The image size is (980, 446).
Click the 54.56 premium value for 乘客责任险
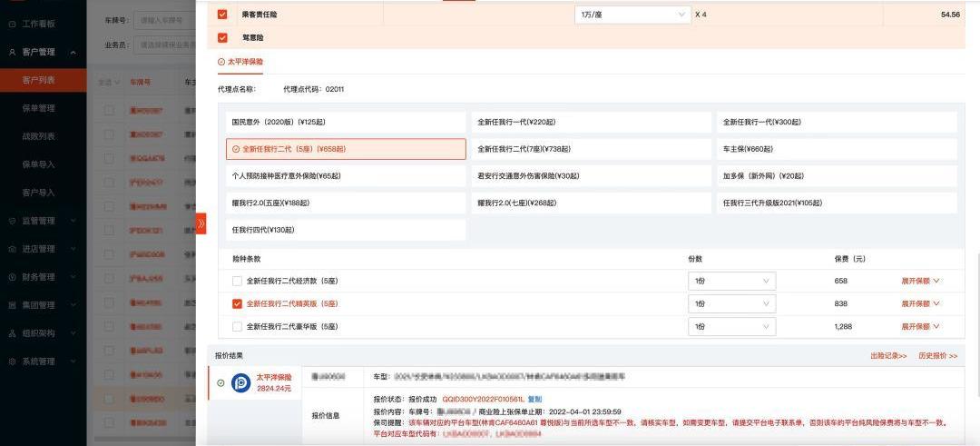950,15
